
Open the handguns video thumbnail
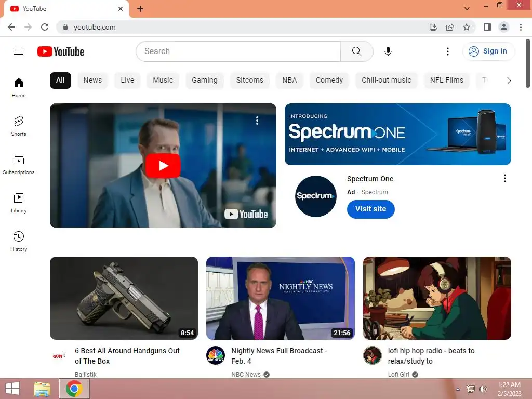[124, 298]
